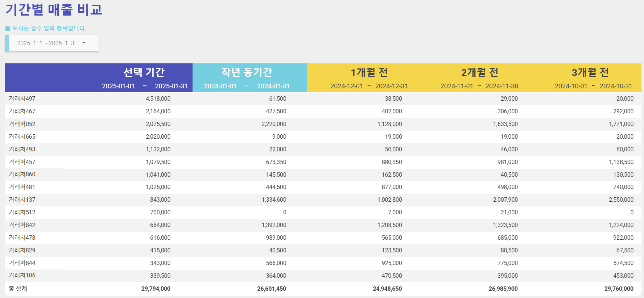Click value 4,518,000 for 거래처497
This screenshot has width=644, height=298.
(x=158, y=99)
